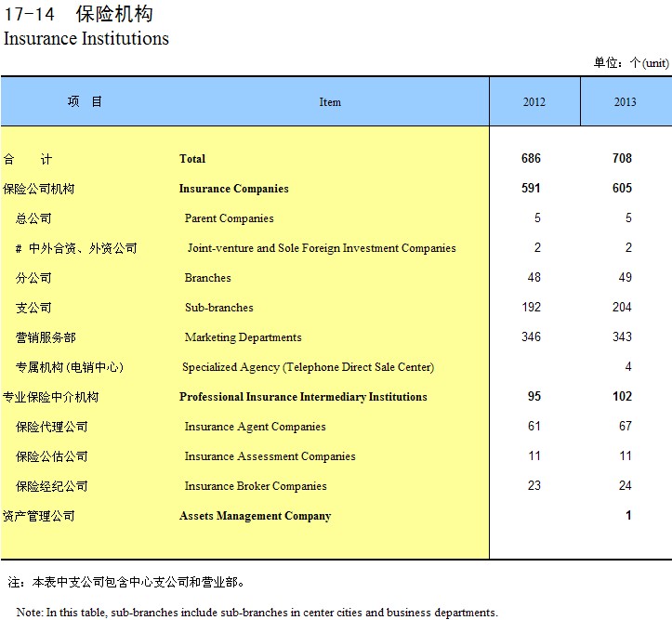This screenshot has width=672, height=620.
Task: Click the Insurance Assessment Companies label
Action: point(270,456)
